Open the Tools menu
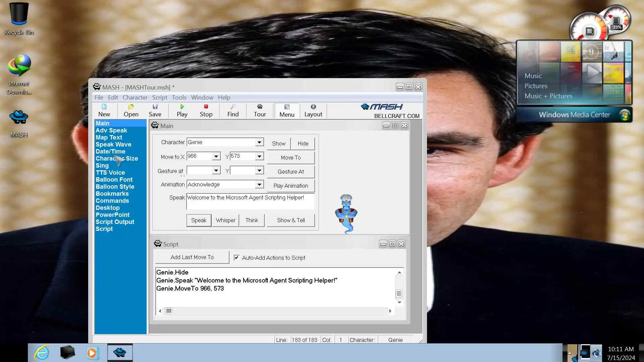Image resolution: width=644 pixels, height=362 pixels. point(179,97)
